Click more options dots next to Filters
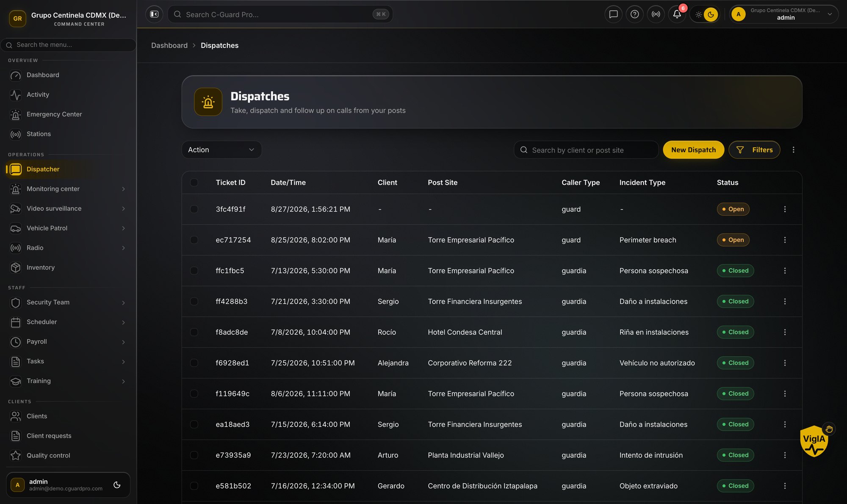847x504 pixels. (x=793, y=150)
